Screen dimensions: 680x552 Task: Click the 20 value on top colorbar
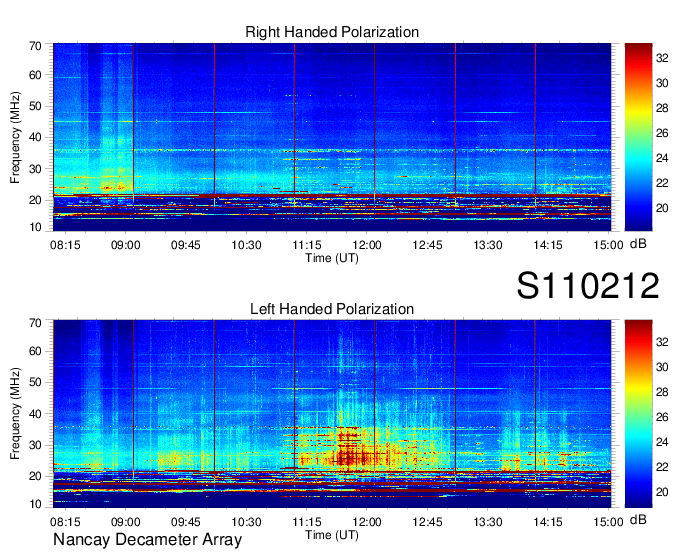[x=662, y=208]
